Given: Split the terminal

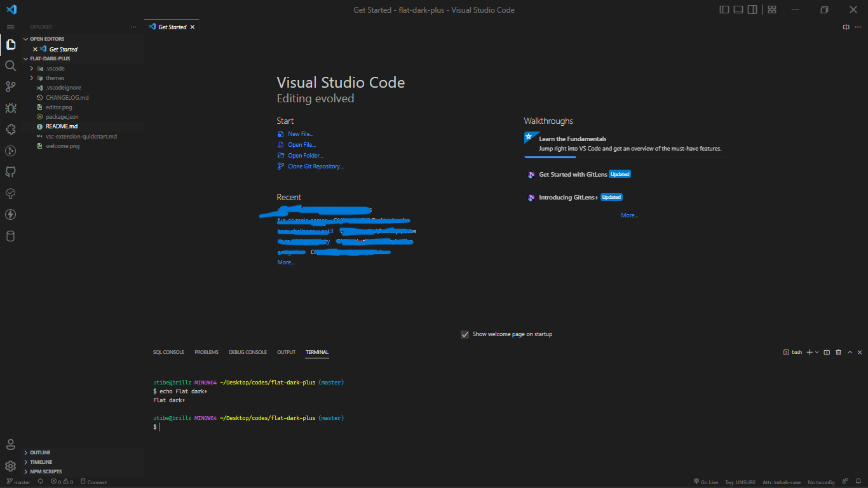Looking at the screenshot, I should point(827,352).
